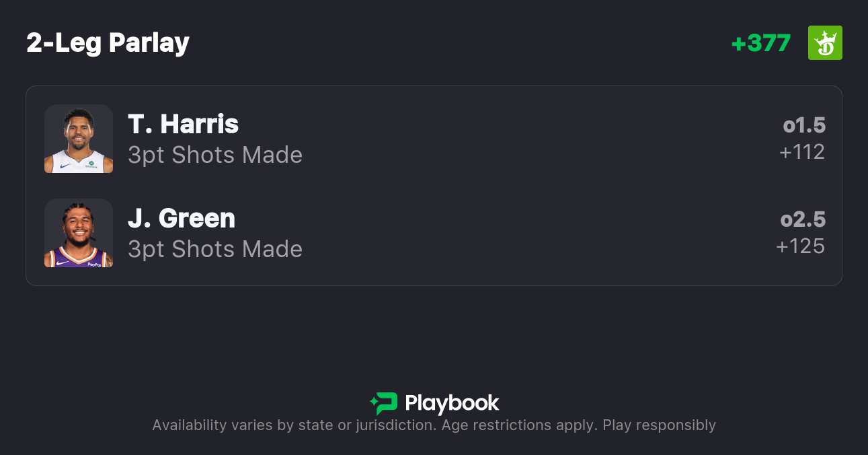Click the 'Age restrictions apply' text
The image size is (868, 455).
click(518, 425)
